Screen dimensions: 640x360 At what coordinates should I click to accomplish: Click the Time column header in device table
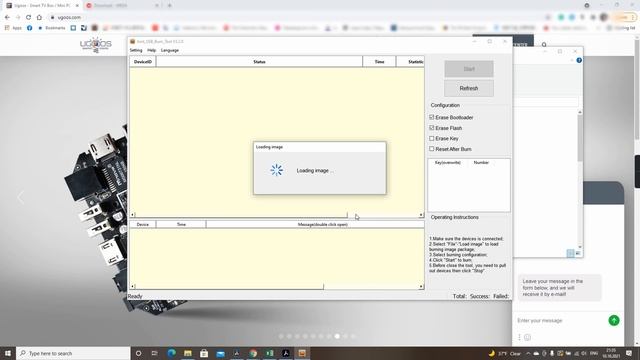(379, 62)
